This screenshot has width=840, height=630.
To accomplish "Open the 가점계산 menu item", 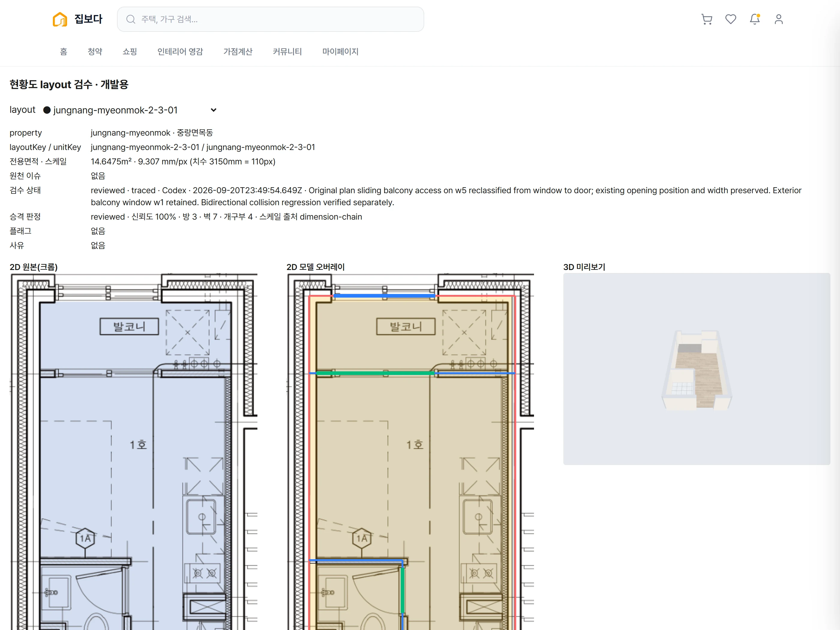I will 238,51.
